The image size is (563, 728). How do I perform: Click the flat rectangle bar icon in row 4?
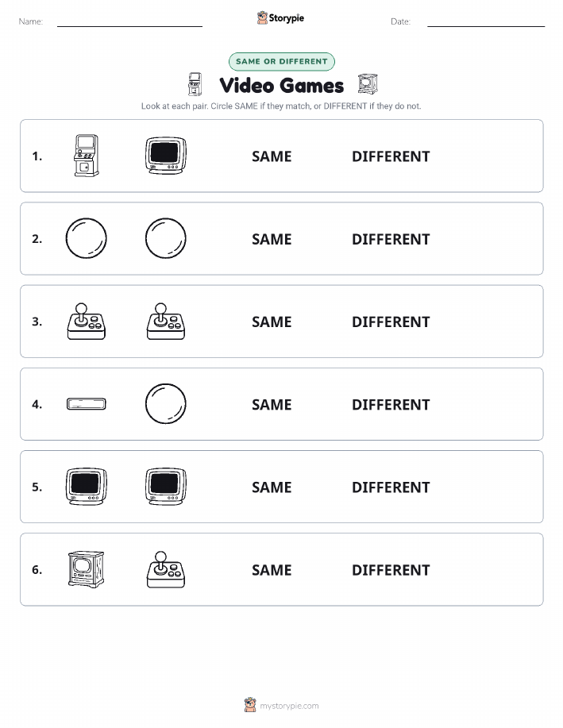point(87,404)
